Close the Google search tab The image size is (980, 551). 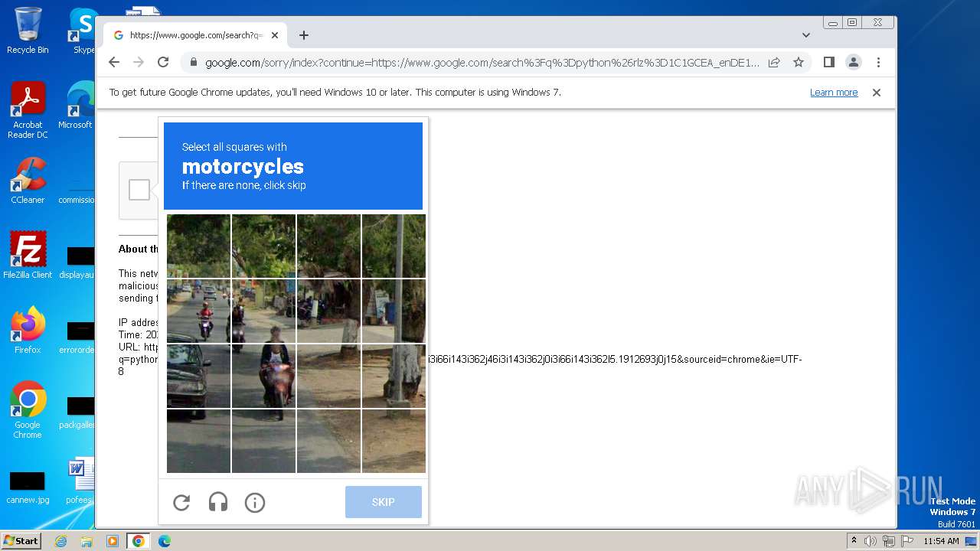pos(275,35)
